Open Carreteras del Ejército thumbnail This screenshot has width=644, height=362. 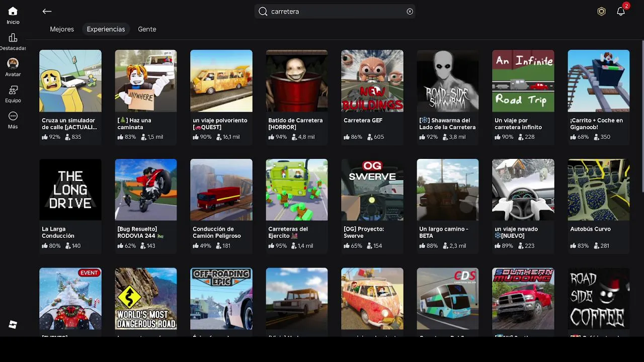pyautogui.click(x=297, y=190)
